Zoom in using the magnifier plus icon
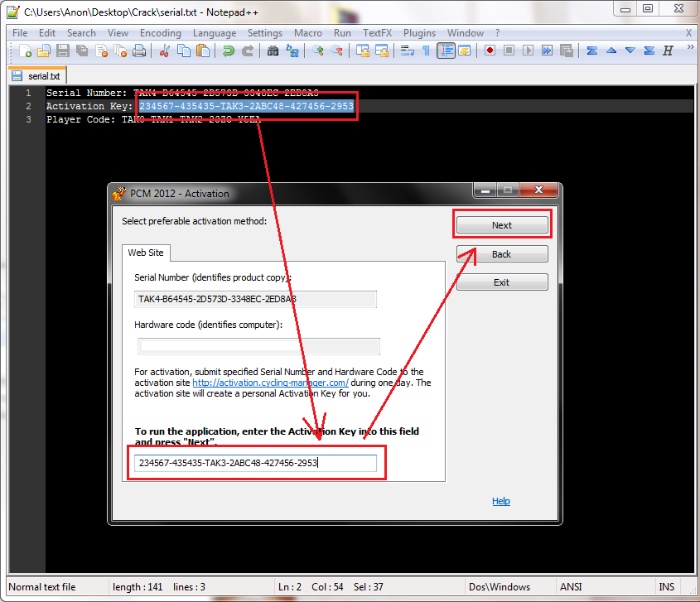700x602 pixels. [x=318, y=51]
